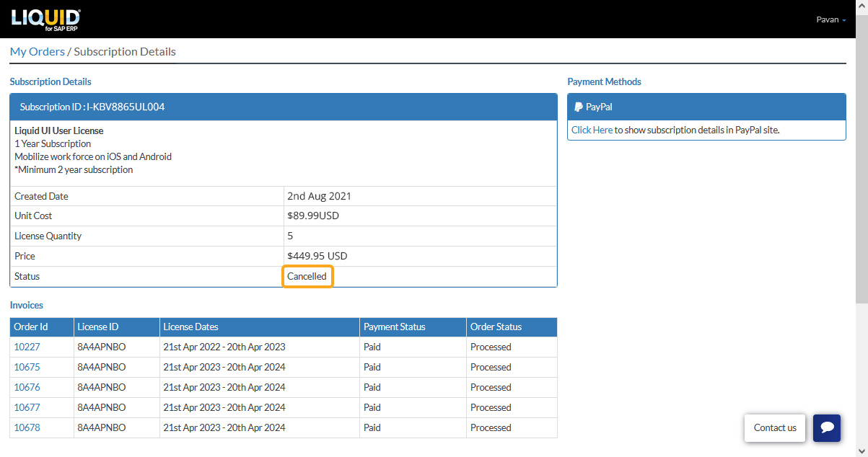Click Processed status in order 10678 row

point(491,427)
